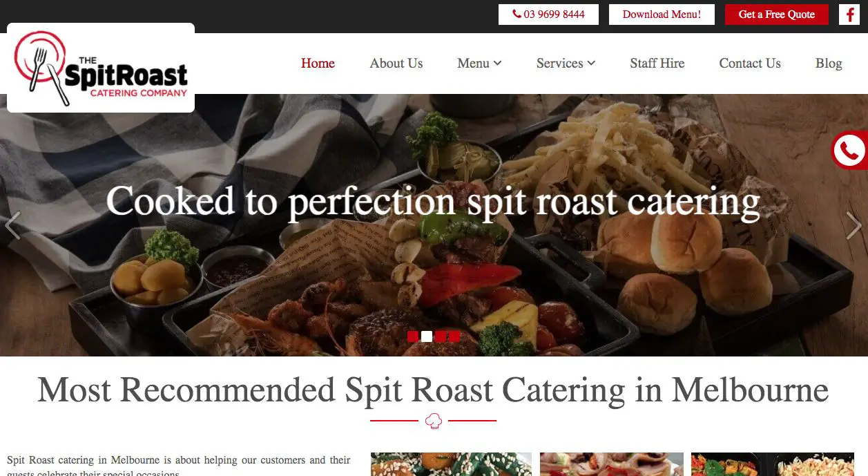Viewport: 868px width, 476px height.
Task: Click the Get a Free Quote button
Action: 777,15
